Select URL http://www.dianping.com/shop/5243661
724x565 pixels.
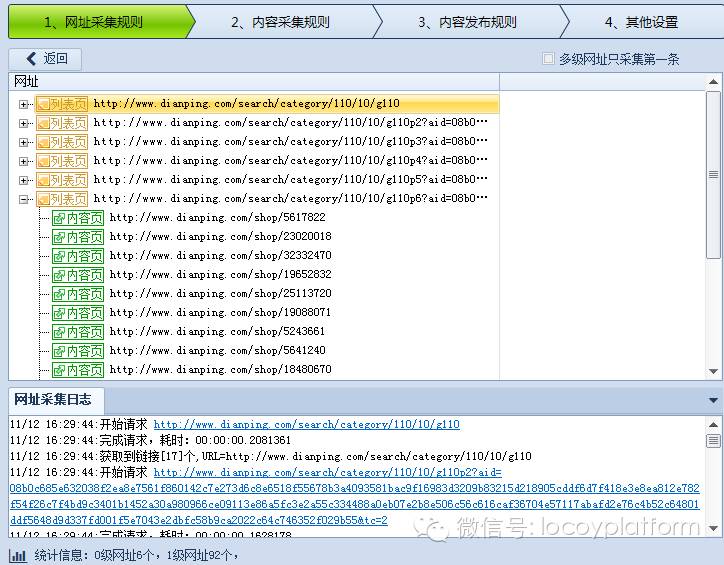(x=217, y=331)
